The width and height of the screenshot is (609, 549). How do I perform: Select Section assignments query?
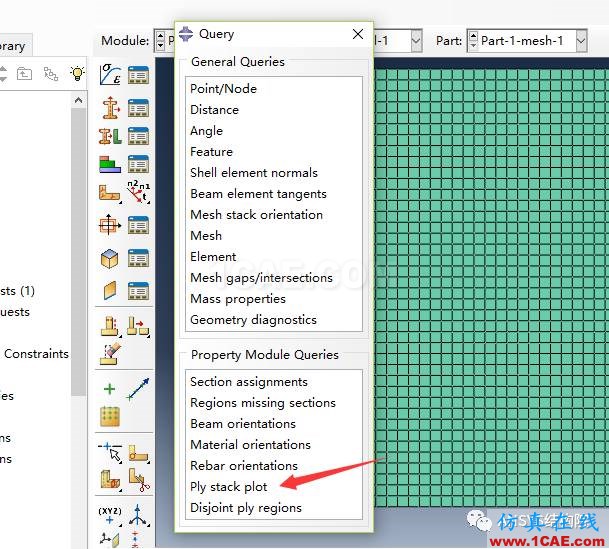click(249, 382)
